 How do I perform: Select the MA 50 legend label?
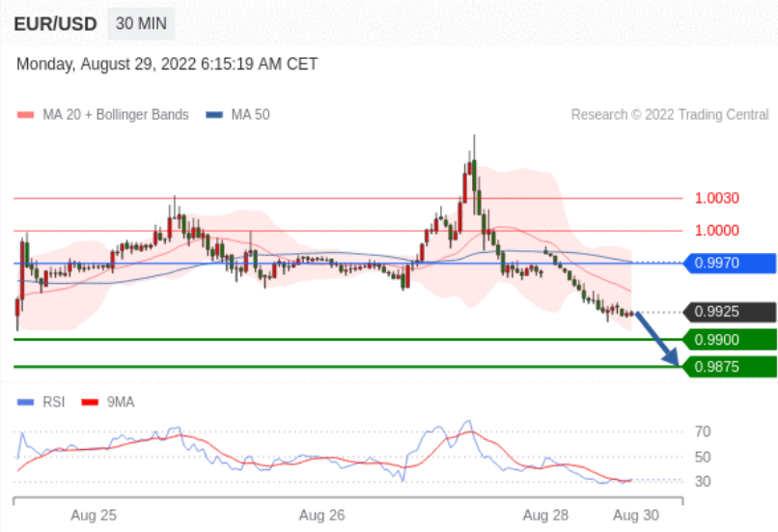251,115
